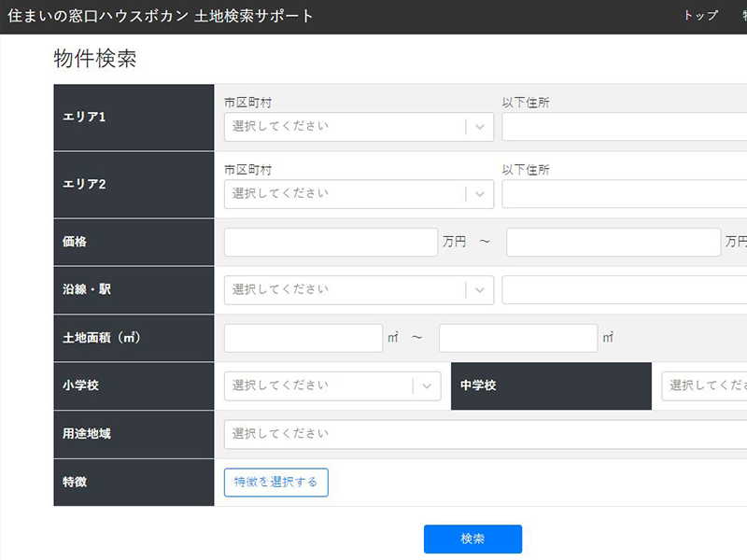Screen dimensions: 747x560
Task: Focus the エリア2 以下住所 text field
Action: click(x=624, y=194)
